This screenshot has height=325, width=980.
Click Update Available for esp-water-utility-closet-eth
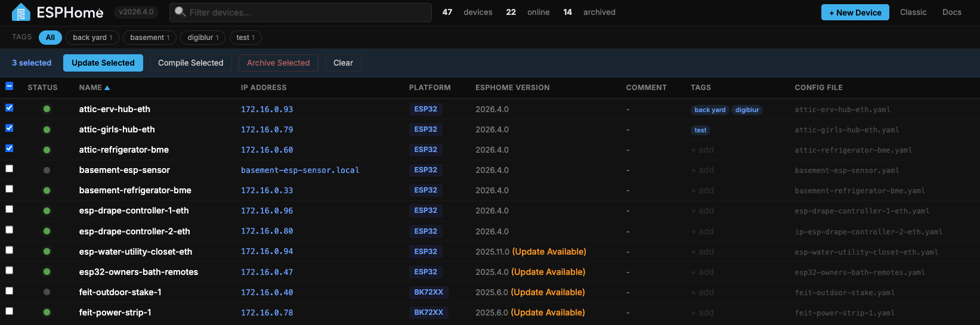549,252
